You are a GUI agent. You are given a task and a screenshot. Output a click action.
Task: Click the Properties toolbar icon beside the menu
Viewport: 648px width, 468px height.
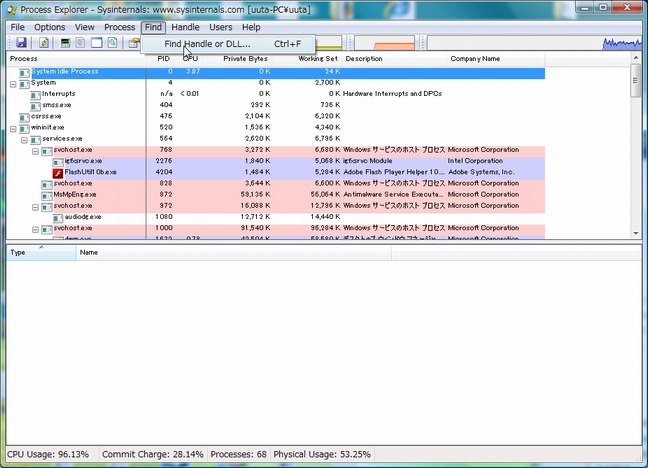[133, 43]
